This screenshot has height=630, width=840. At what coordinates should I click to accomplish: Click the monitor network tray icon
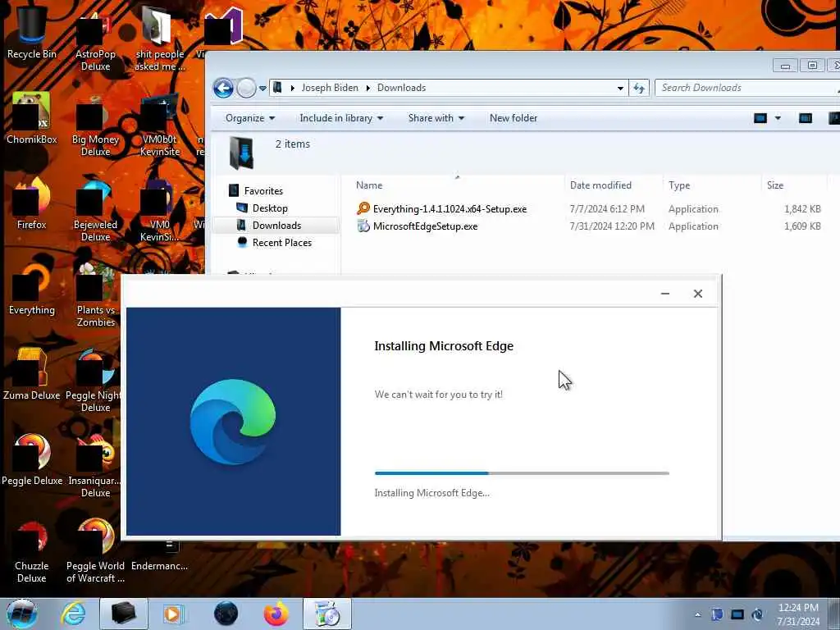tap(737, 614)
